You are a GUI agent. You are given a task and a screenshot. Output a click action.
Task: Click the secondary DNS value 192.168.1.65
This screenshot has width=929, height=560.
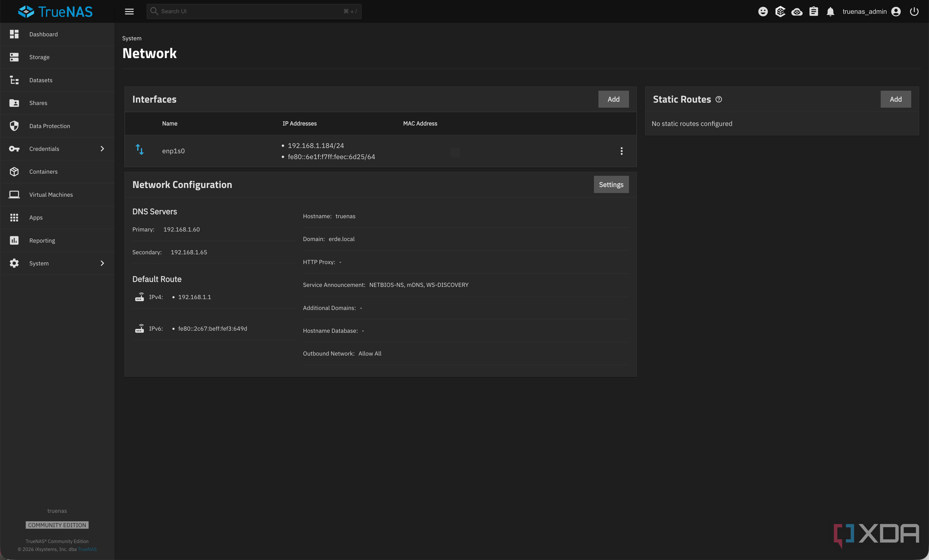pos(189,252)
